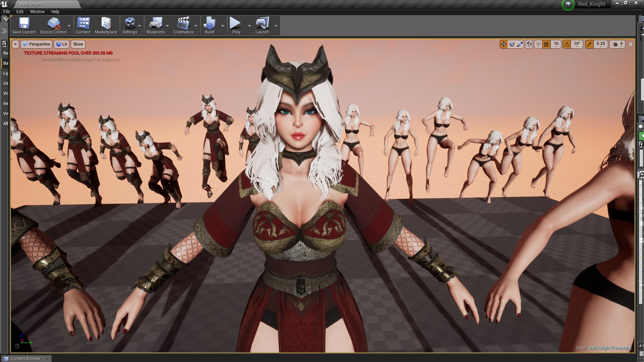Toggle grid snapping in viewport
The width and height of the screenshot is (644, 362).
tap(546, 44)
